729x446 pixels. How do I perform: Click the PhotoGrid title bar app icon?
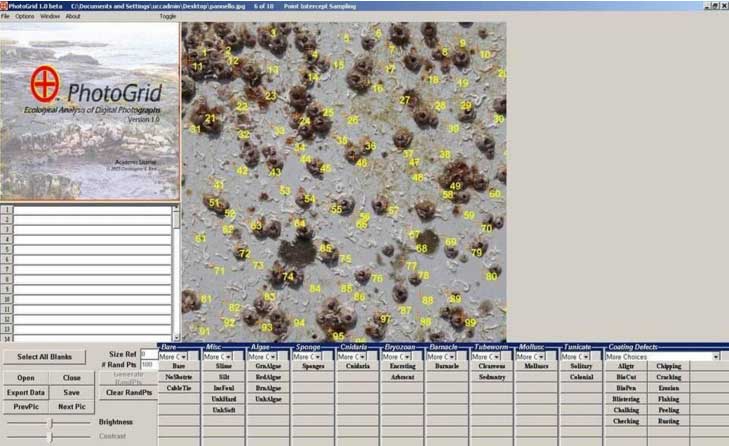pyautogui.click(x=4, y=5)
